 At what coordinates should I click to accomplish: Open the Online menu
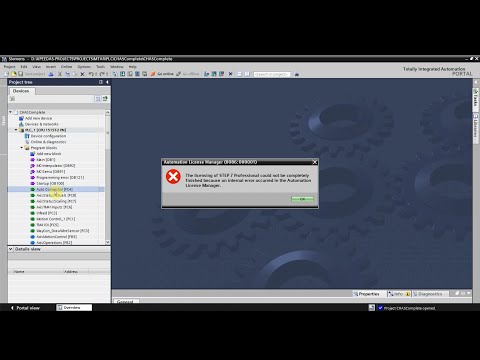66,67
